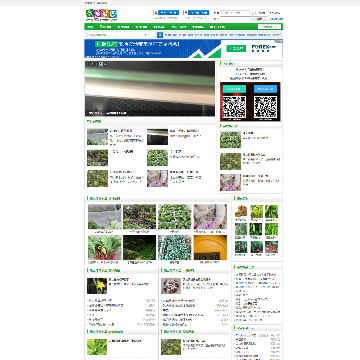
Task: Click the green button on the FOREX ad
Action: coord(236,48)
